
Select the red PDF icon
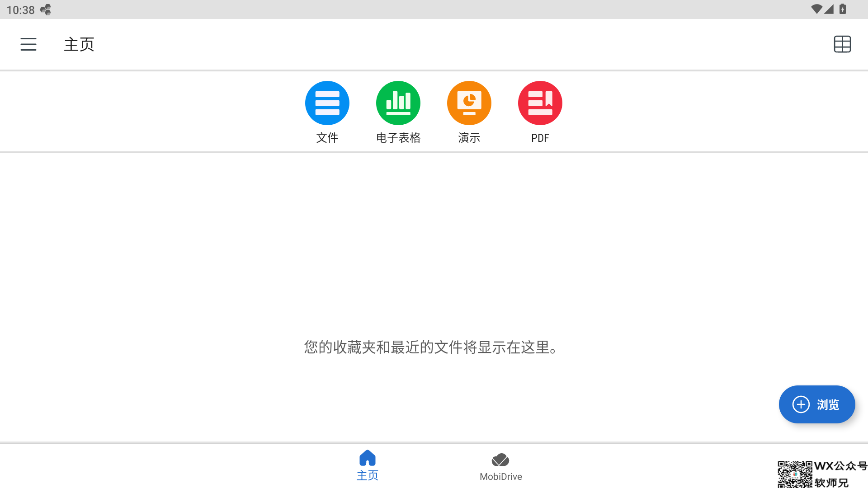click(540, 103)
